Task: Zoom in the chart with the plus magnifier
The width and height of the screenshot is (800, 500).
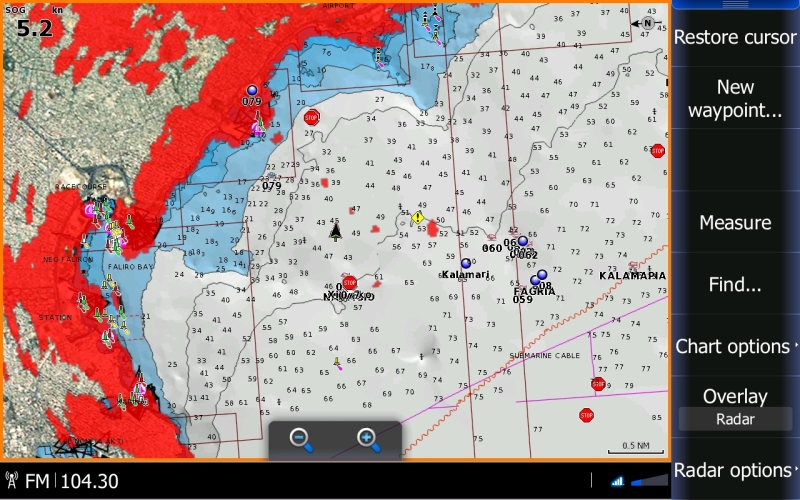Action: coord(367,438)
